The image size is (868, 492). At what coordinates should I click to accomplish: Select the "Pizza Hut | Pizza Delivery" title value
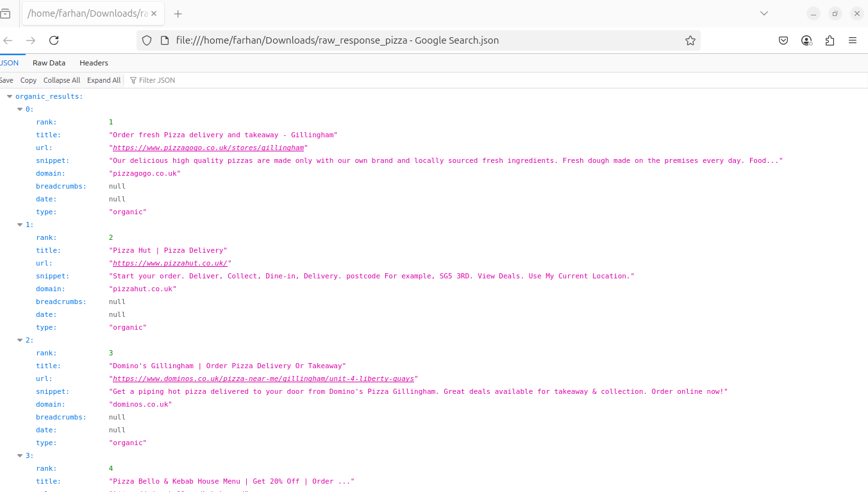168,250
